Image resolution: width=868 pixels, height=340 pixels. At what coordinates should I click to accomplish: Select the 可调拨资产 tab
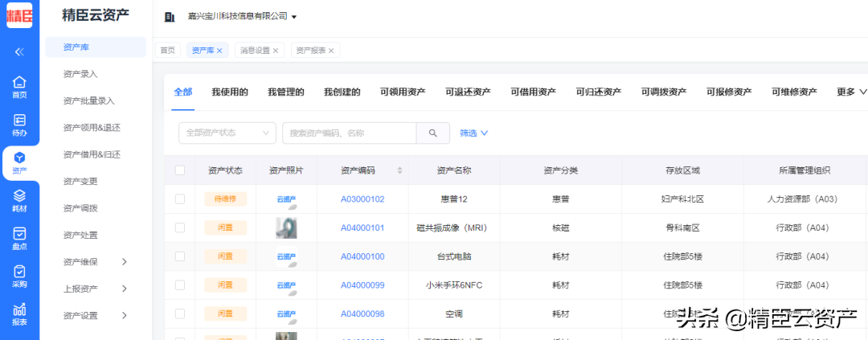[665, 92]
